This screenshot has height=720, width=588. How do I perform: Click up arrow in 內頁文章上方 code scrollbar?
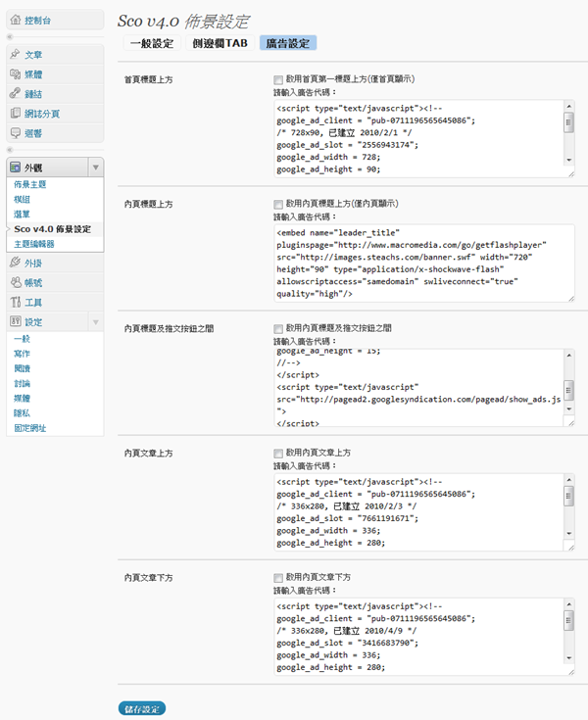(569, 480)
